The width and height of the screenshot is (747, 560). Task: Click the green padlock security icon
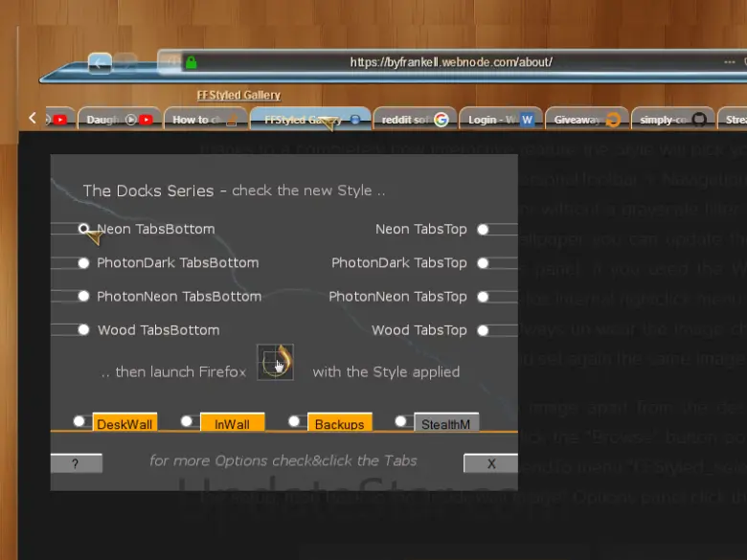click(191, 62)
